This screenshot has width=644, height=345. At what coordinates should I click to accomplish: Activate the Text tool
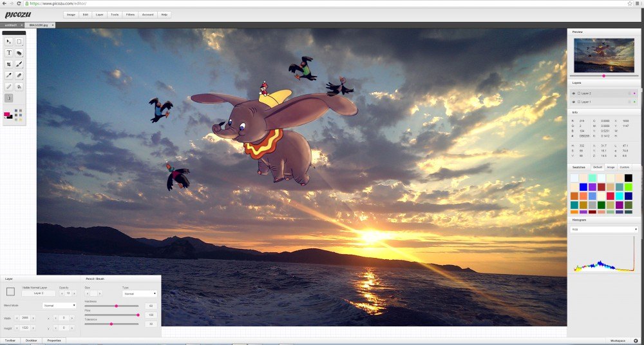pos(9,53)
